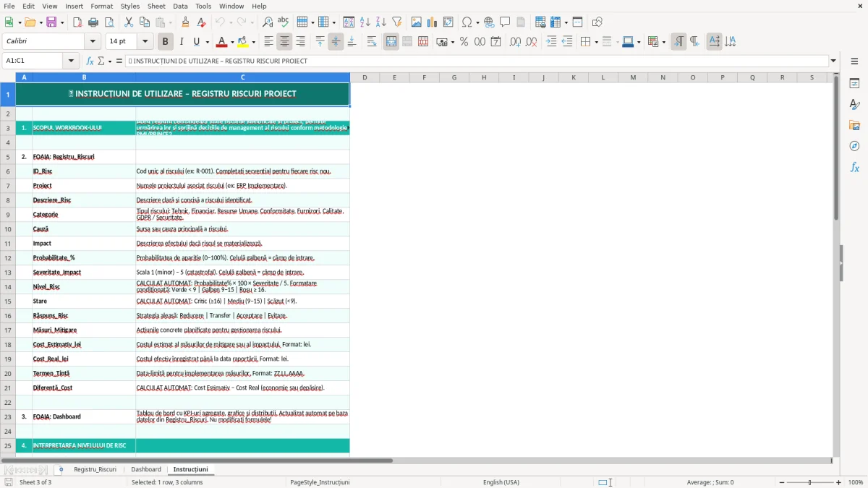Toggle Underline formatting
The height and width of the screenshot is (488, 868).
click(x=196, y=42)
